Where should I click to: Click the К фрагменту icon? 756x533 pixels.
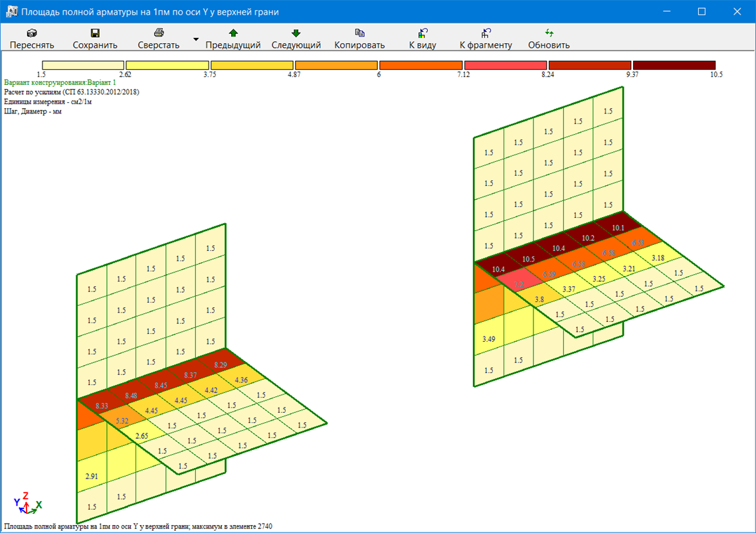click(x=486, y=33)
